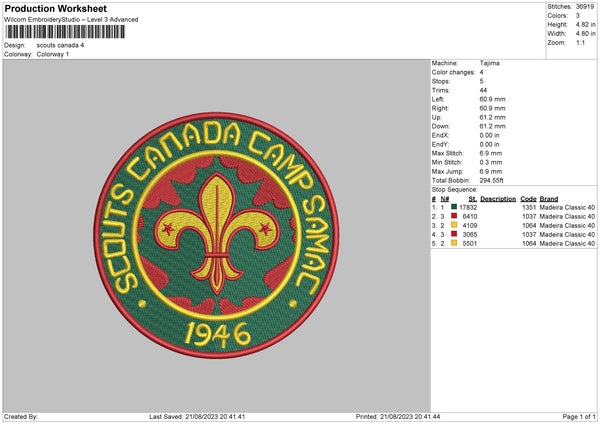Click the 60.9 mm value next to 'Right'
Viewport: 600px width, 424px height.
[492, 108]
